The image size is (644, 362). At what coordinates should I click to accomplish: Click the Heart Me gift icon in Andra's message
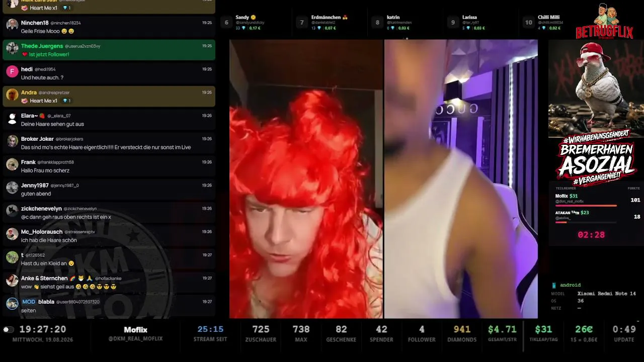(24, 101)
